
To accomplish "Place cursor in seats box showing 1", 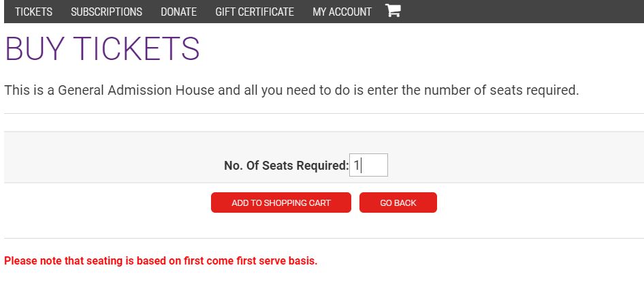I will (x=368, y=165).
